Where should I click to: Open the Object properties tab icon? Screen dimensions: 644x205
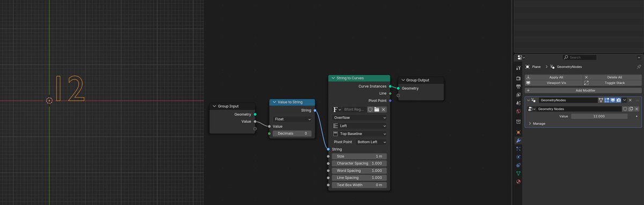[518, 132]
